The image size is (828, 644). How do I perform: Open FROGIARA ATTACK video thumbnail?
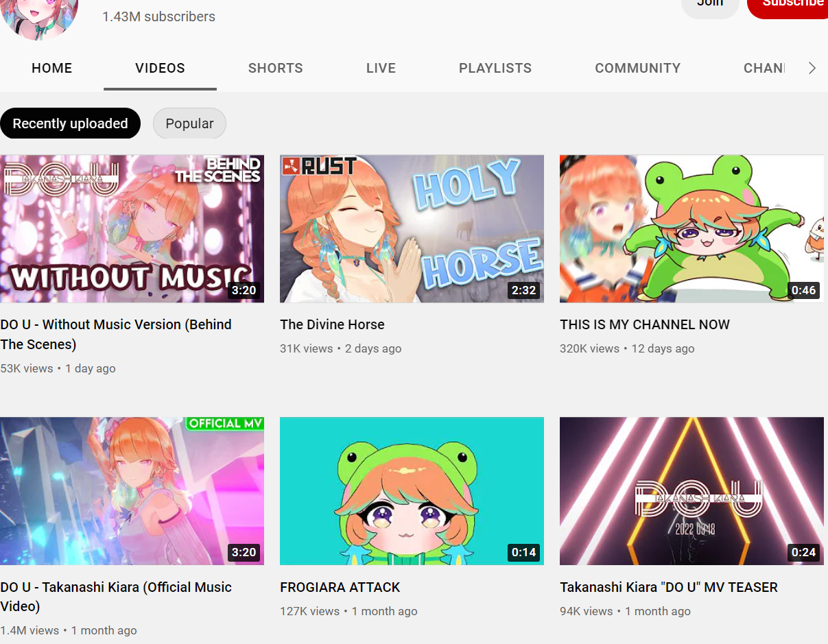412,491
